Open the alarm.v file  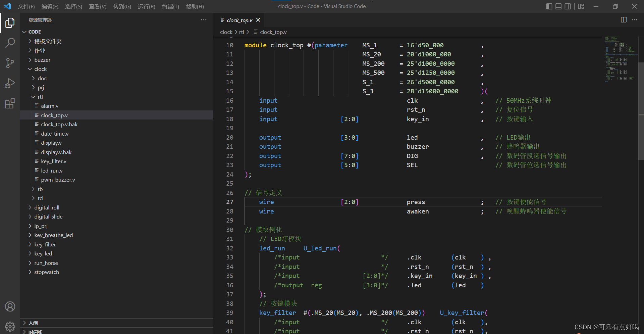50,106
